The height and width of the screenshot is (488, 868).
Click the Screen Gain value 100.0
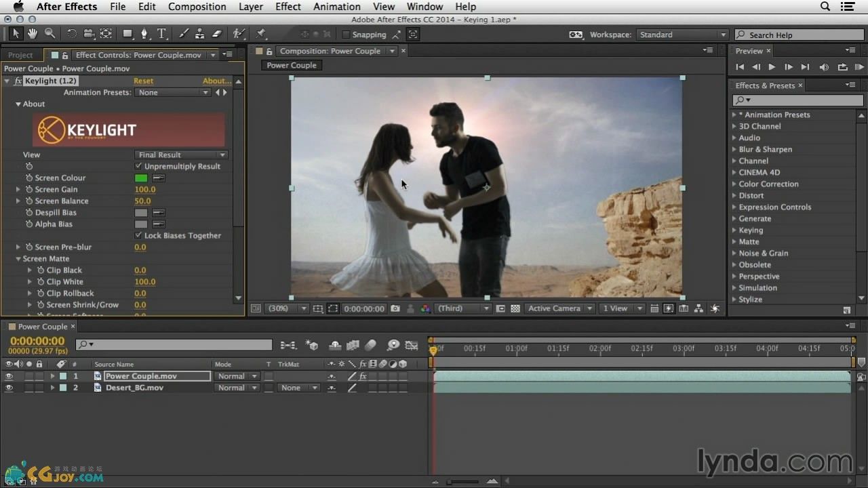[x=145, y=189]
